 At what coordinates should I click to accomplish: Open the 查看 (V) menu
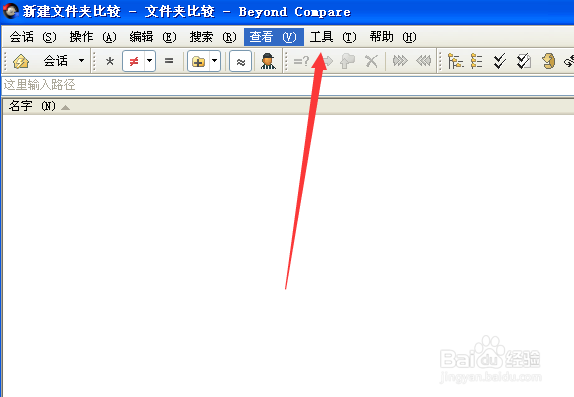pyautogui.click(x=273, y=37)
